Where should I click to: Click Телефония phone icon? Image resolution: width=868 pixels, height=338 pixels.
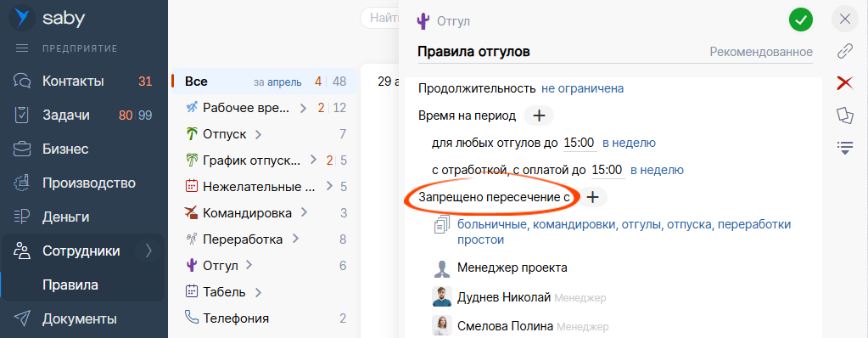pos(192,318)
